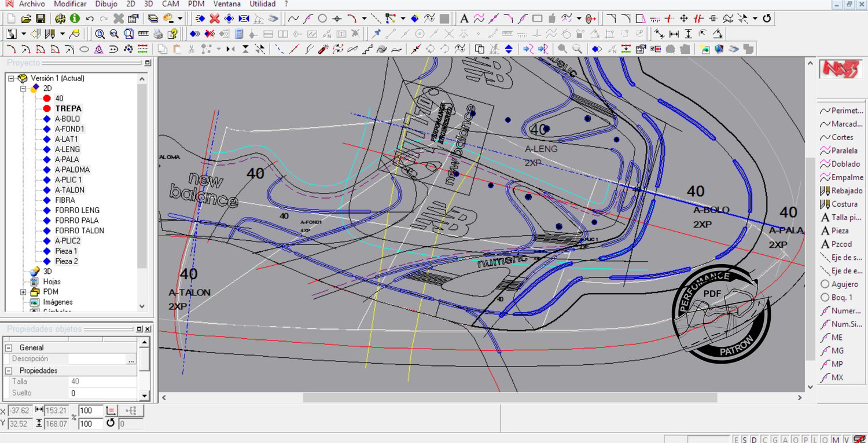
Task: Click the layers stack icon
Action: (x=153, y=19)
